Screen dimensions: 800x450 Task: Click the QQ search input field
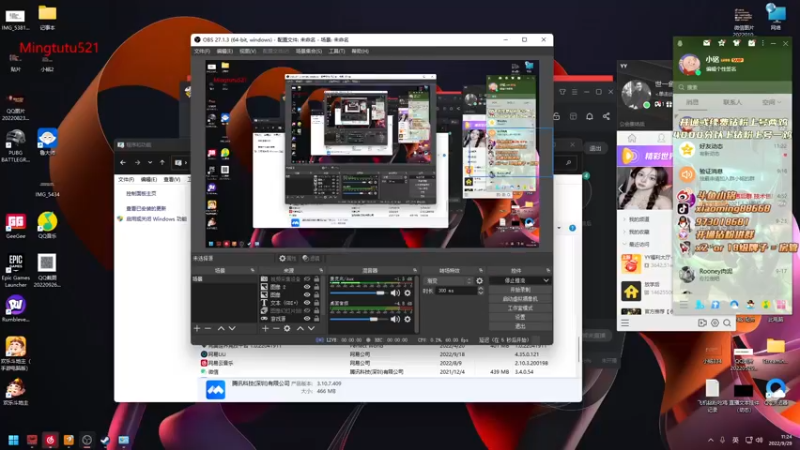[x=732, y=87]
